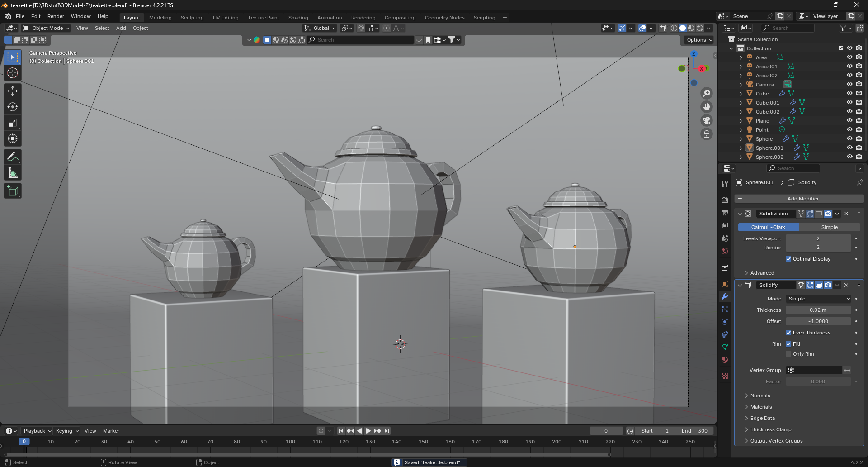Viewport: 868px width, 467px height.
Task: Hide Cube.002 in viewport
Action: click(x=849, y=111)
